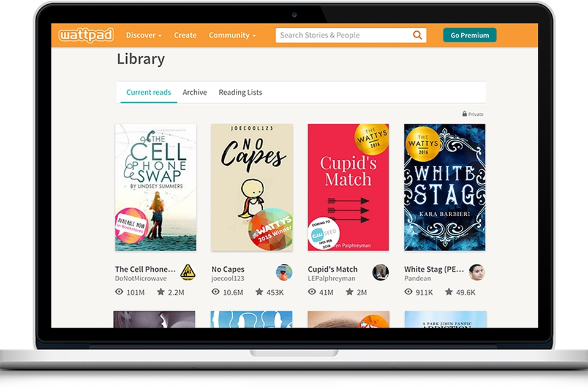Expand the Discover dropdown menu

[143, 36]
